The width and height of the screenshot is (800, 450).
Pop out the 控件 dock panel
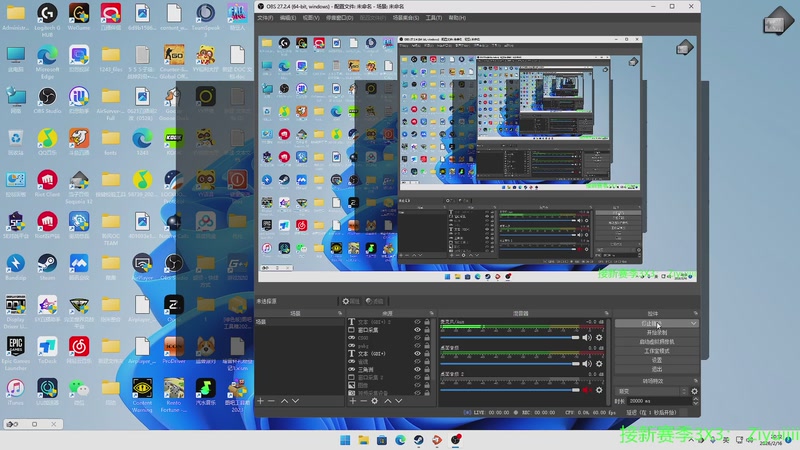point(695,313)
